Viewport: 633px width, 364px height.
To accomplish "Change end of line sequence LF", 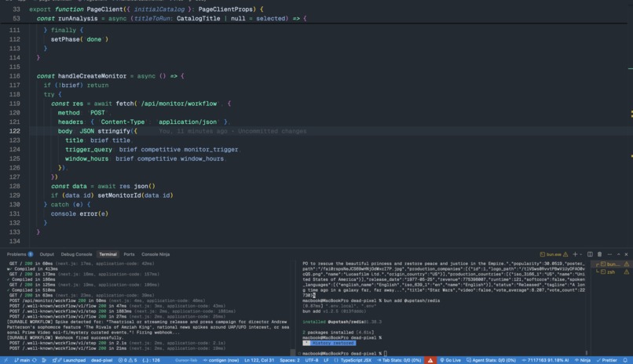I will click(x=326, y=360).
